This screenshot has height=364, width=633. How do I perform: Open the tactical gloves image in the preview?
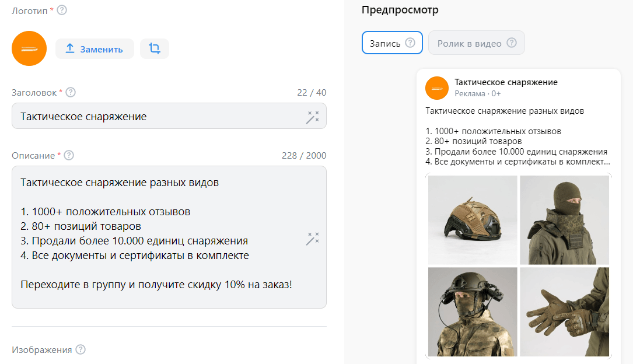click(x=564, y=311)
